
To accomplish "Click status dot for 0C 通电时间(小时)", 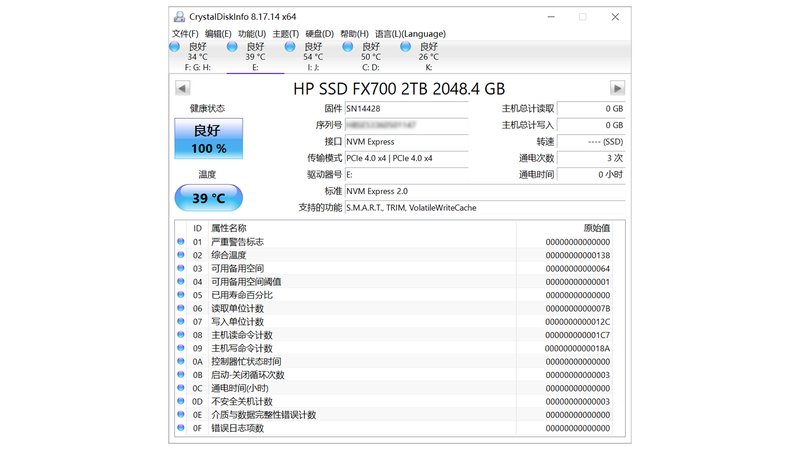I will (x=181, y=387).
